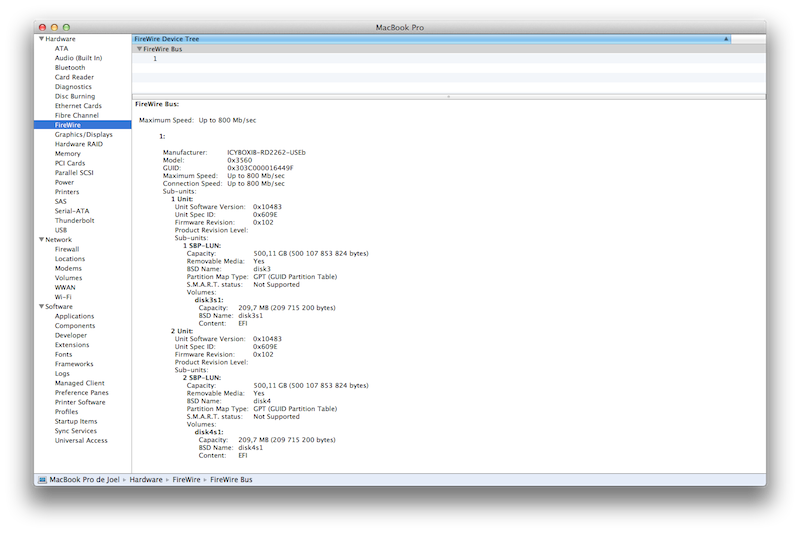Image resolution: width=800 pixels, height=533 pixels.
Task: Open Printers hardware entry
Action: coord(67,192)
